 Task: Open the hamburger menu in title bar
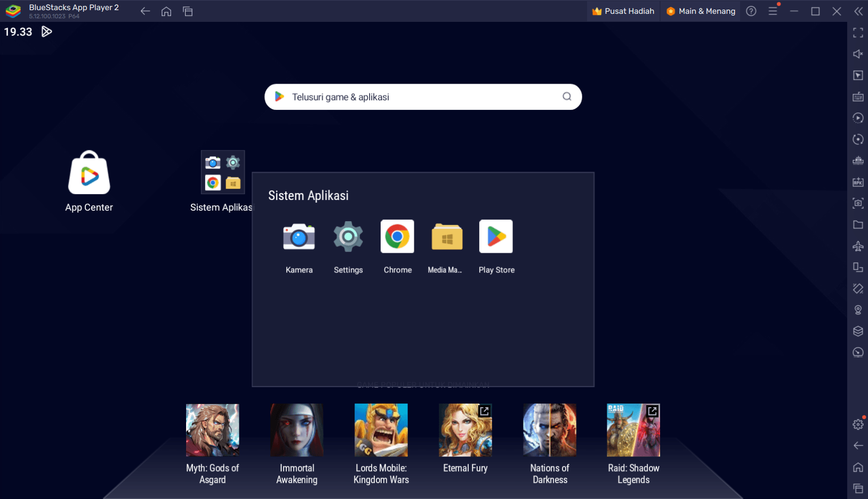[x=773, y=11]
